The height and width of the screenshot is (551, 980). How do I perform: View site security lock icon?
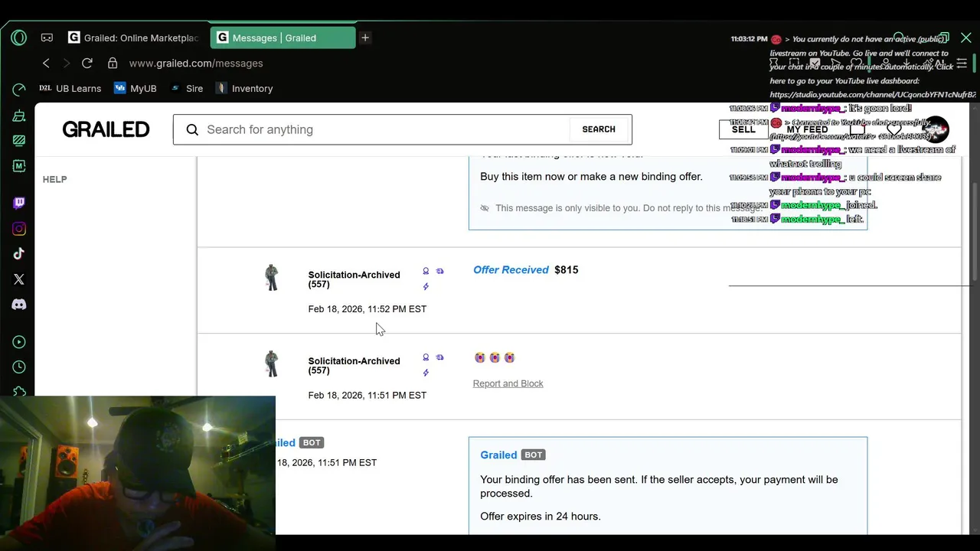click(x=113, y=64)
